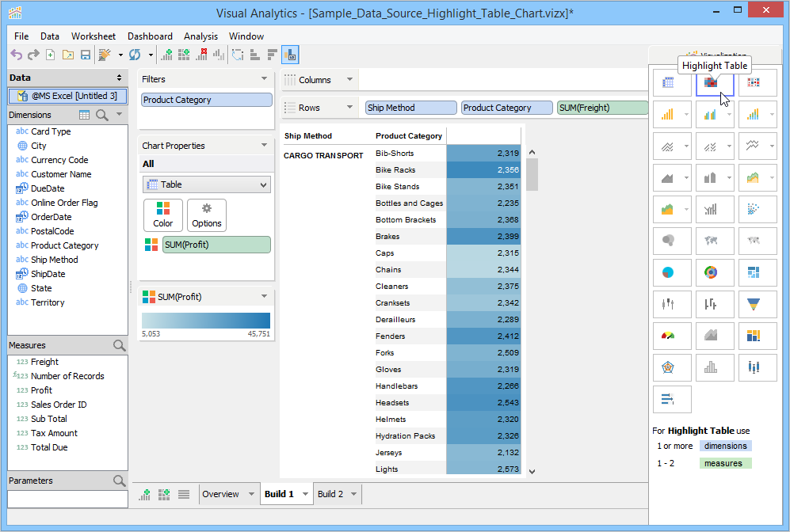The width and height of the screenshot is (790, 532).
Task: Switch to the Build 2 tab
Action: point(330,494)
